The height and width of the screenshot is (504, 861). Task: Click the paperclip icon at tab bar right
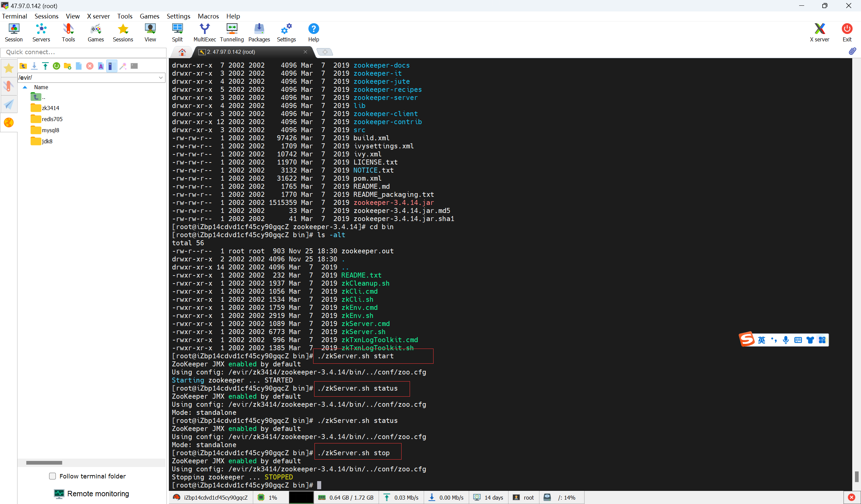852,51
